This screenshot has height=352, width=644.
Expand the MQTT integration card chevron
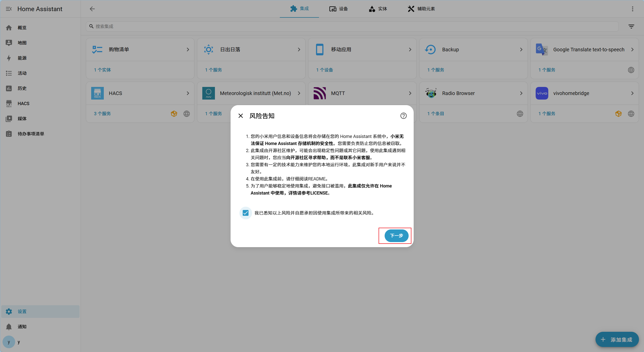point(409,93)
